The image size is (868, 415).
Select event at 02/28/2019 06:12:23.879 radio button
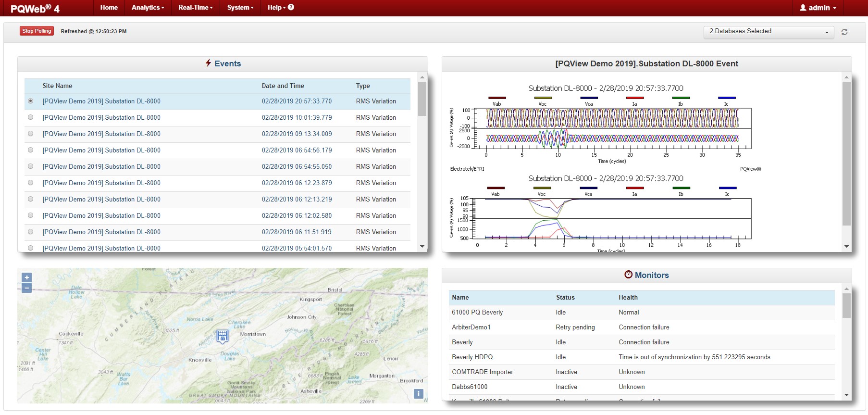tap(31, 183)
